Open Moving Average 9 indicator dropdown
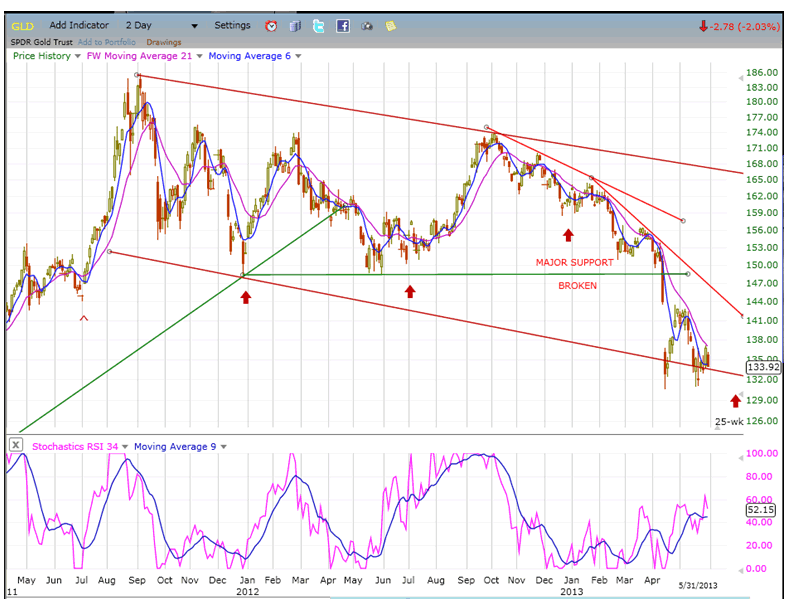 pos(223,446)
